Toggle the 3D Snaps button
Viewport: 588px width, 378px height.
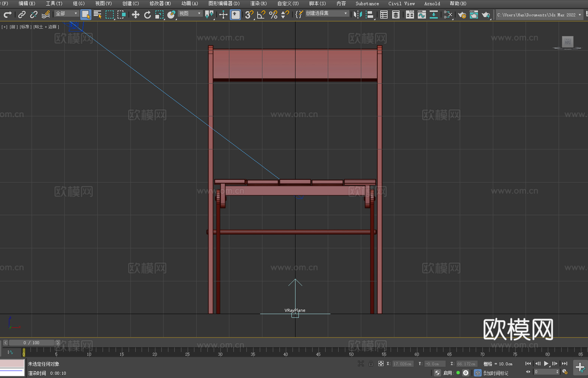click(x=249, y=14)
